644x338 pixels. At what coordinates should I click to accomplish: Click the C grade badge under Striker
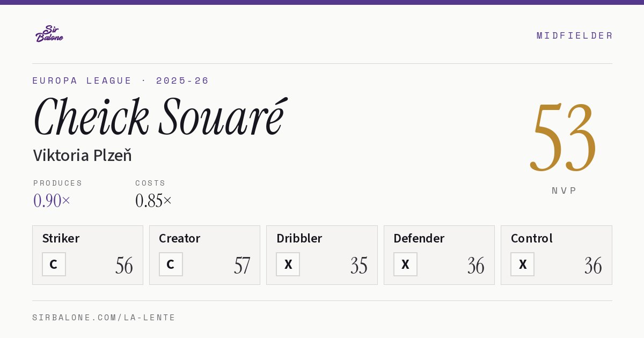[x=54, y=264]
